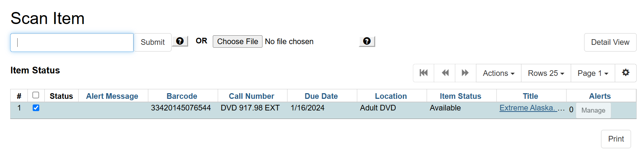The width and height of the screenshot is (644, 156).
Task: Click the help icon beside Submit
Action: (x=180, y=41)
